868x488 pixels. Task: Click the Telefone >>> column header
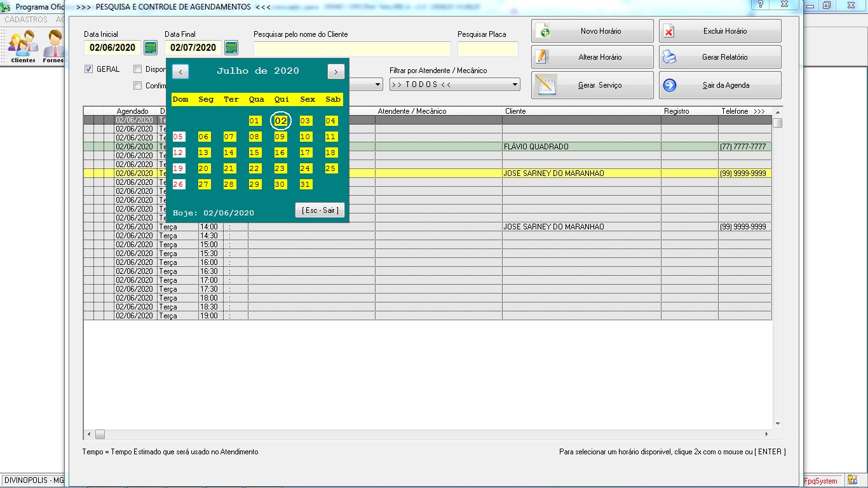[x=745, y=111]
